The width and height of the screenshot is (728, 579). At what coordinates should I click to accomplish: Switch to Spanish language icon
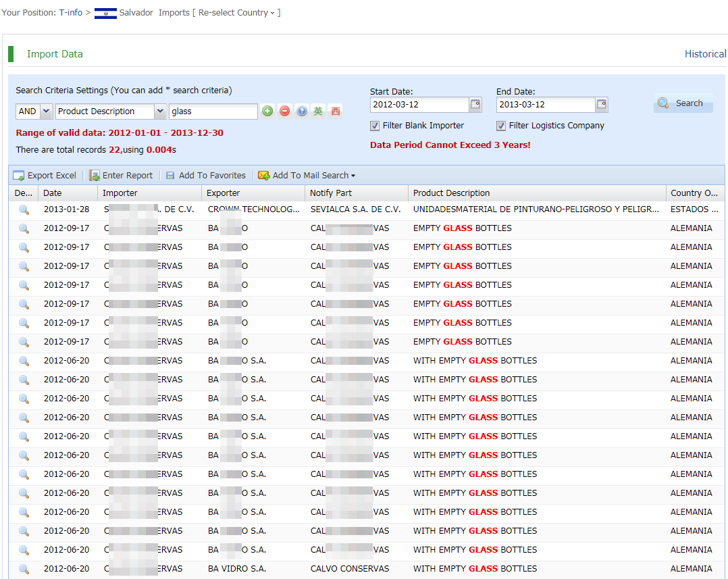335,111
